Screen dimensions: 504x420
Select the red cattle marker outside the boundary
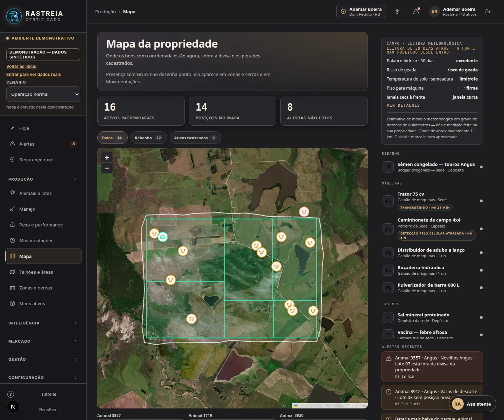click(304, 212)
